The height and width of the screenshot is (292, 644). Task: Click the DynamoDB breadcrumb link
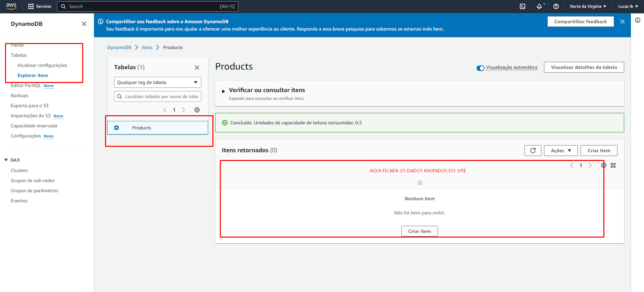pos(119,47)
